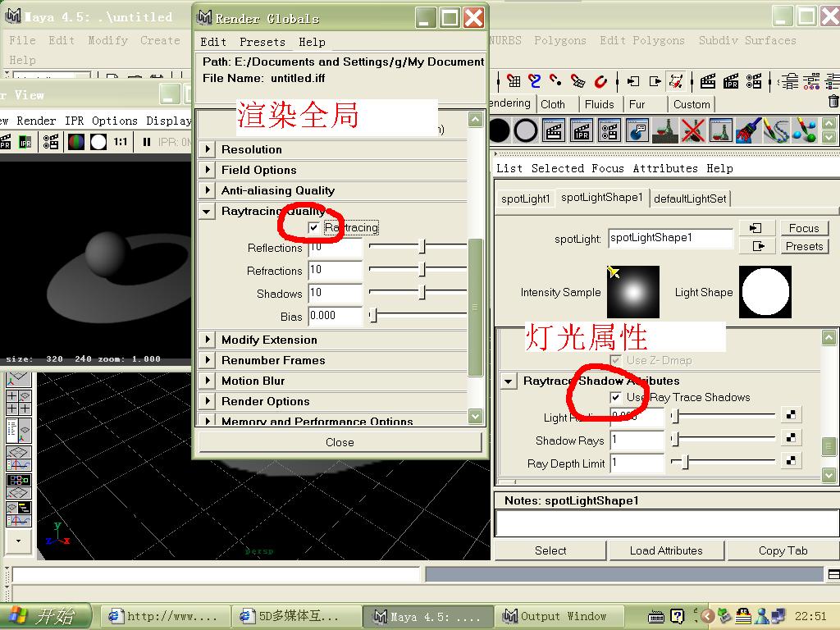The image size is (840, 630).
Task: Click the ring circle icon on the shelf
Action: [x=526, y=130]
